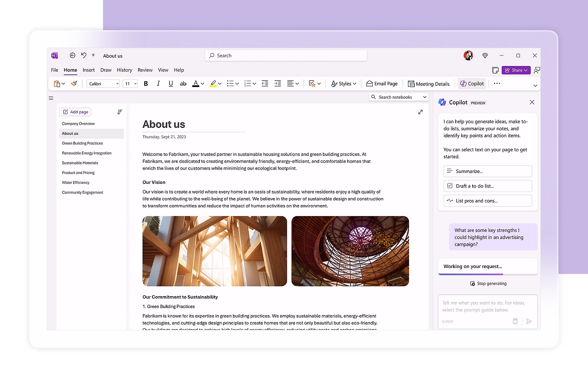Open the Calibri font dropdown

(103, 84)
